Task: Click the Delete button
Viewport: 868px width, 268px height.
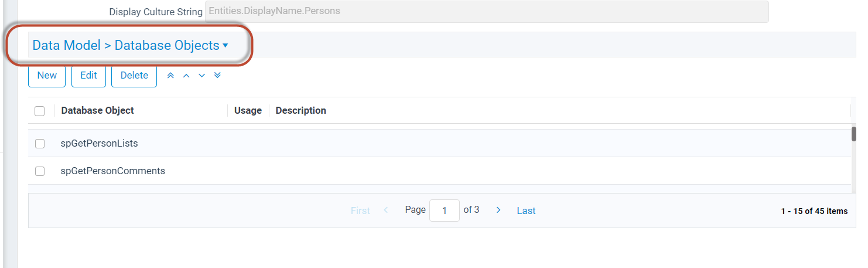Action: tap(134, 76)
